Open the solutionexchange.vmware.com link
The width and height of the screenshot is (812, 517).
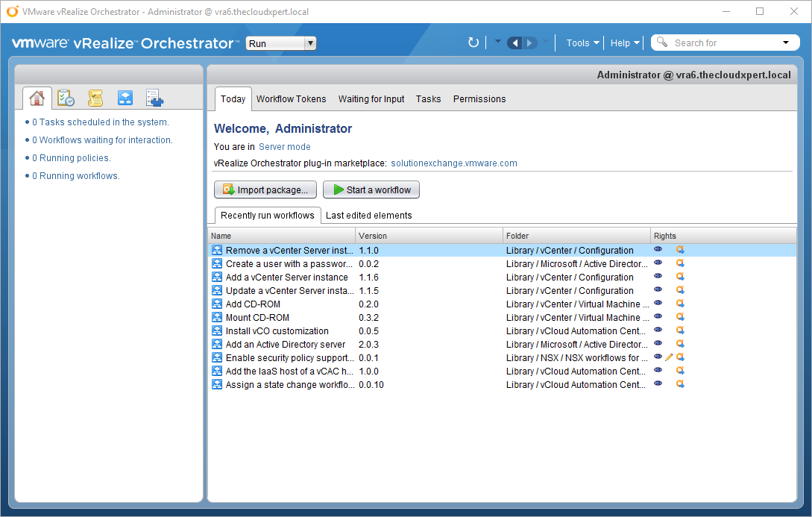click(453, 163)
